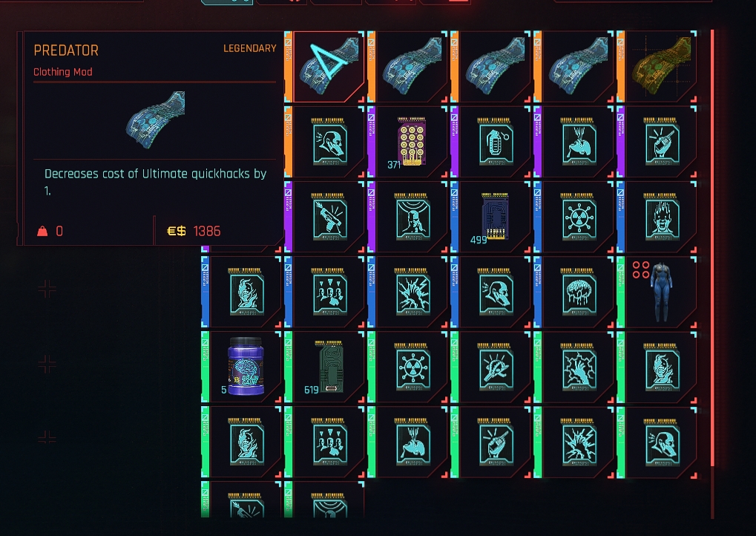
Task: Select the blue radiation symbol quickhack
Action: (578, 217)
